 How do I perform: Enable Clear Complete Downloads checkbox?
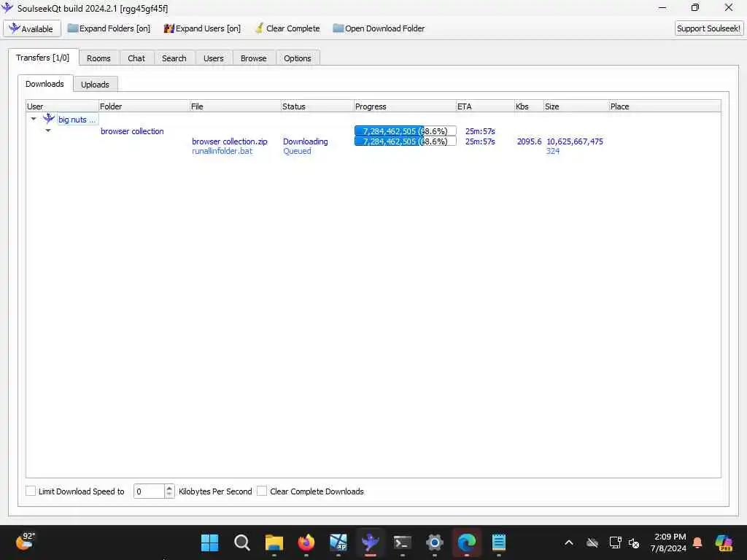(262, 491)
